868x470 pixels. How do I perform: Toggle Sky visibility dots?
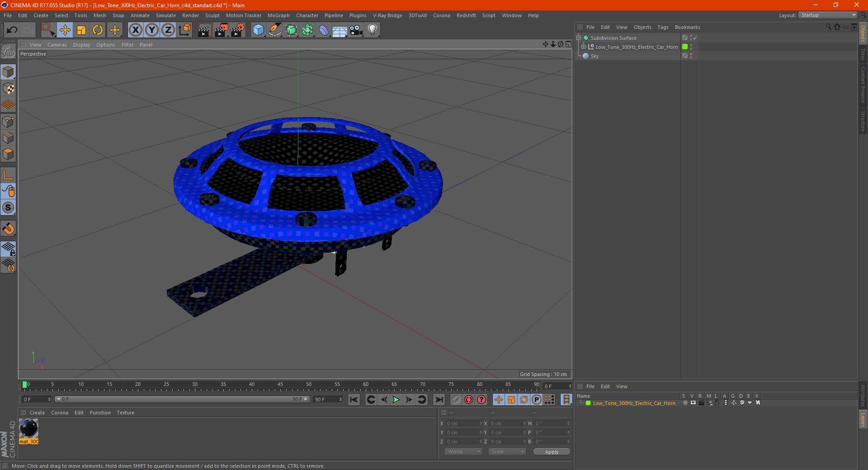click(691, 56)
